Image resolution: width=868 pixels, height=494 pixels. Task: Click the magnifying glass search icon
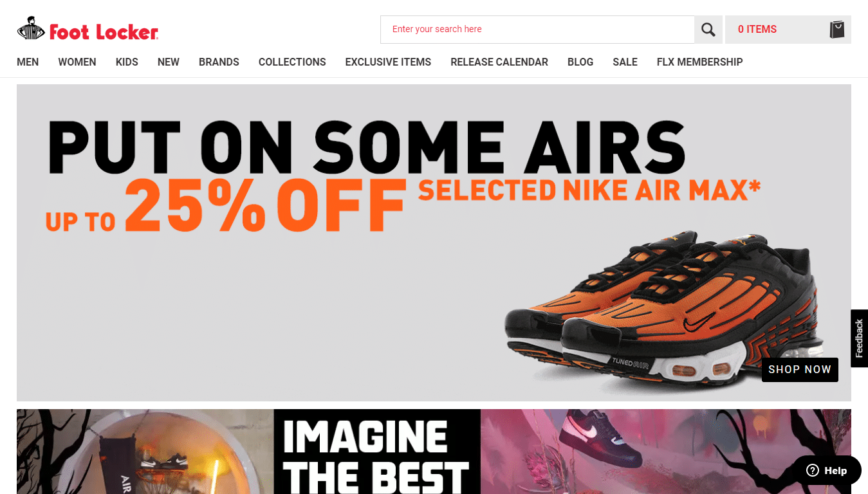(708, 30)
